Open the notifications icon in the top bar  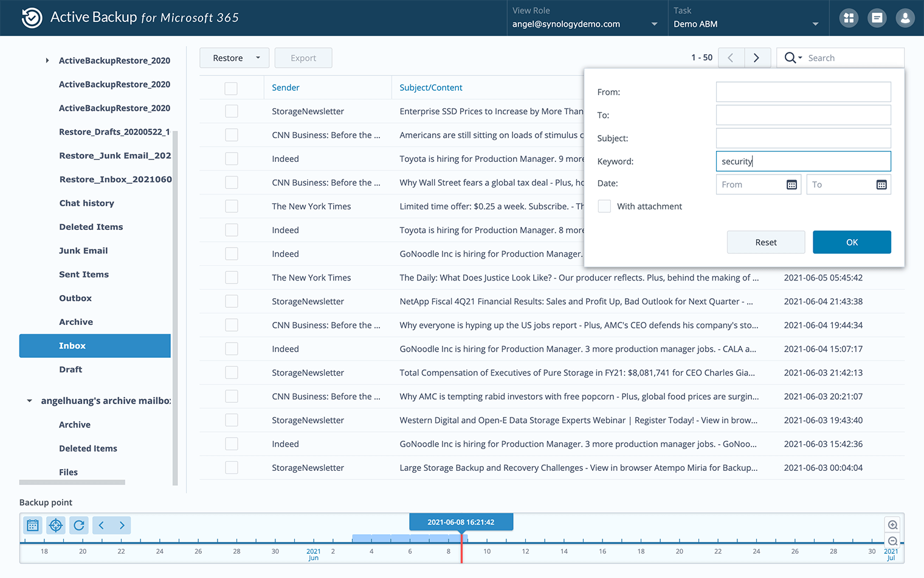(x=877, y=18)
